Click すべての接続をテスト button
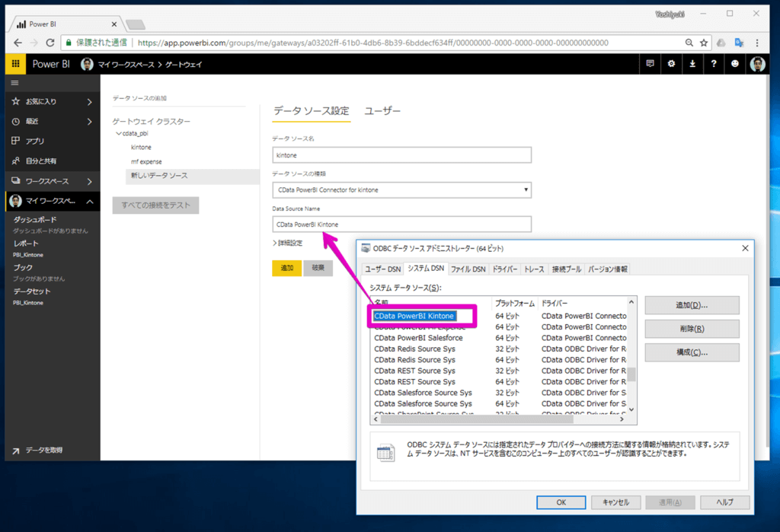Image resolution: width=780 pixels, height=532 pixels. 155,205
